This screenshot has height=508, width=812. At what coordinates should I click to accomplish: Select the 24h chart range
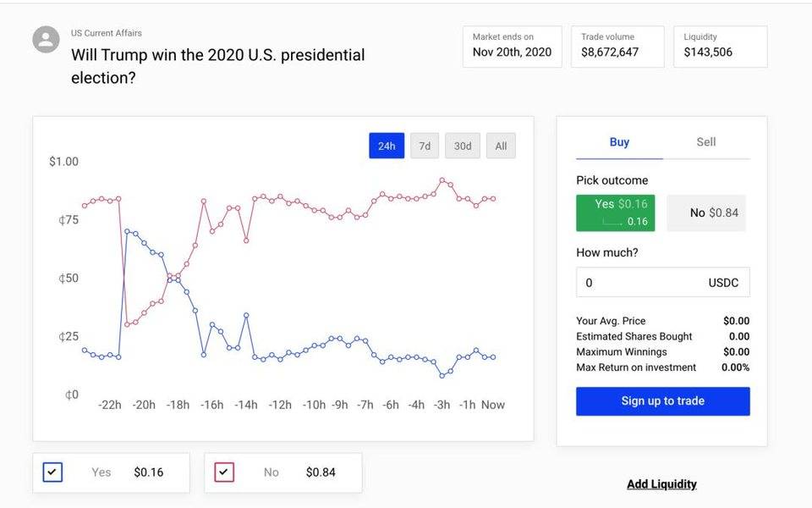pos(387,146)
